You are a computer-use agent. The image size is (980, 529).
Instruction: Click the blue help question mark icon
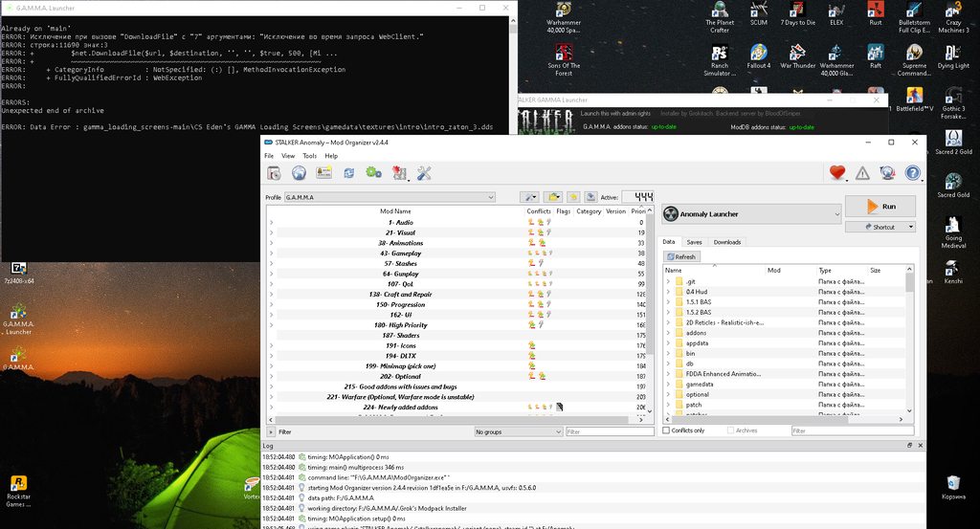coord(912,173)
